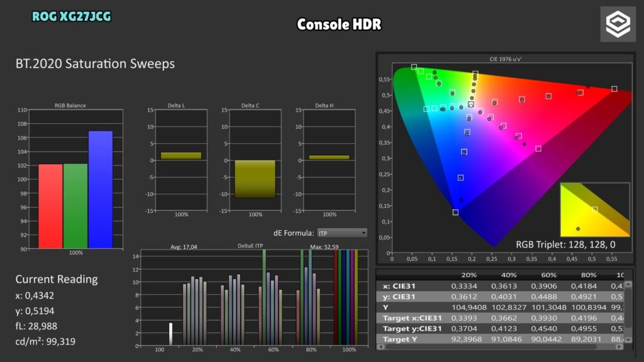Screen dimensions: 644x362
Task: Click table cell 104,9408
Action: coord(469,307)
